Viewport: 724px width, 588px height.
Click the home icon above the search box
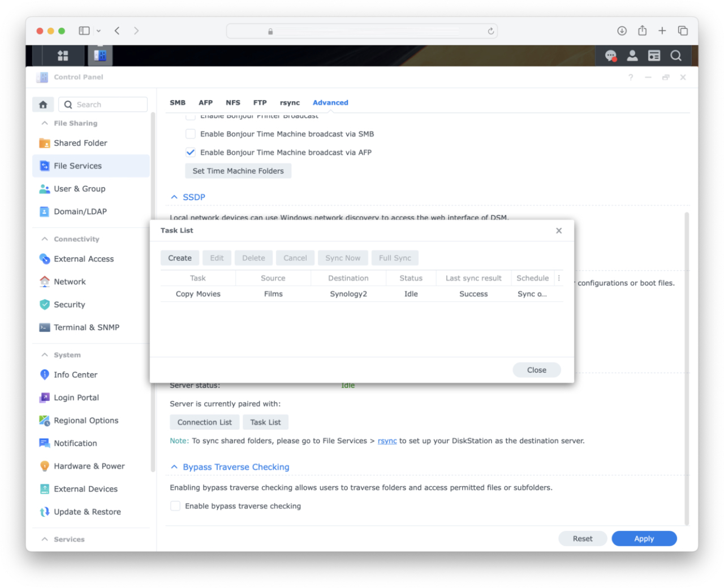[x=43, y=104]
